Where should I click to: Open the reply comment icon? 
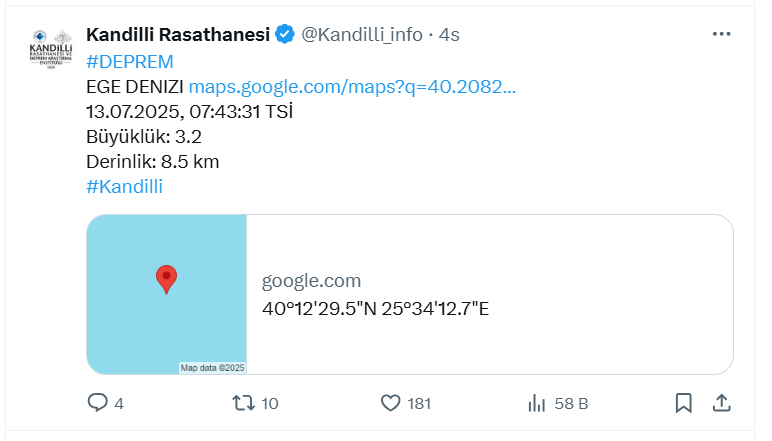97,403
